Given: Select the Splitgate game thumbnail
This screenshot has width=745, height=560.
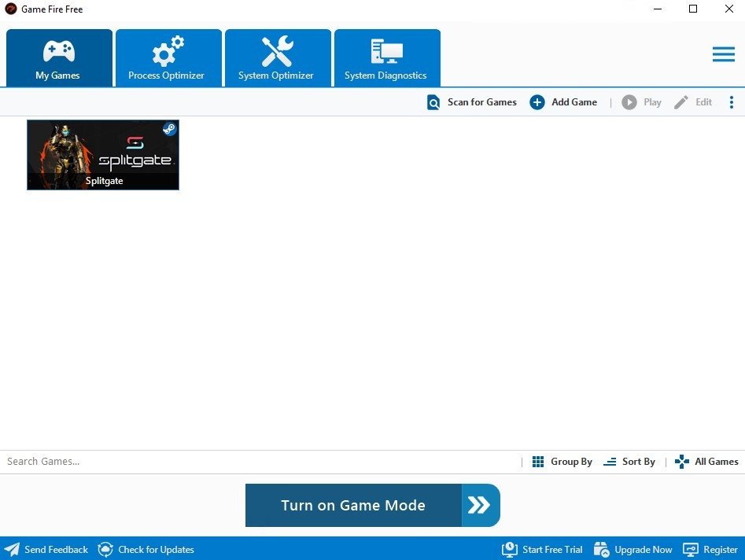Looking at the screenshot, I should [x=103, y=155].
